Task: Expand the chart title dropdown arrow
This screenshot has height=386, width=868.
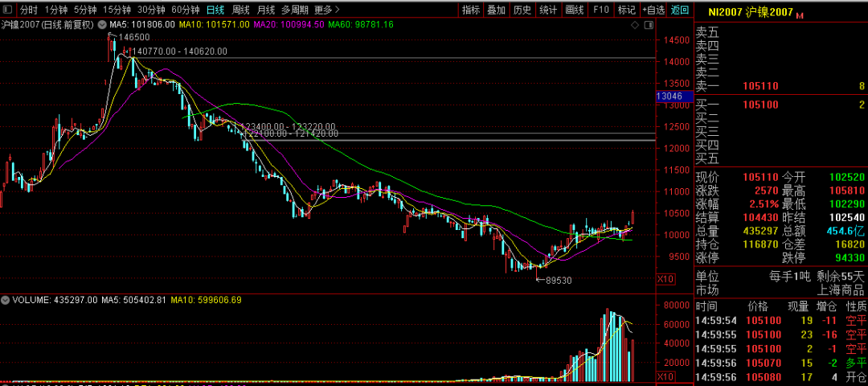Action: pos(102,24)
